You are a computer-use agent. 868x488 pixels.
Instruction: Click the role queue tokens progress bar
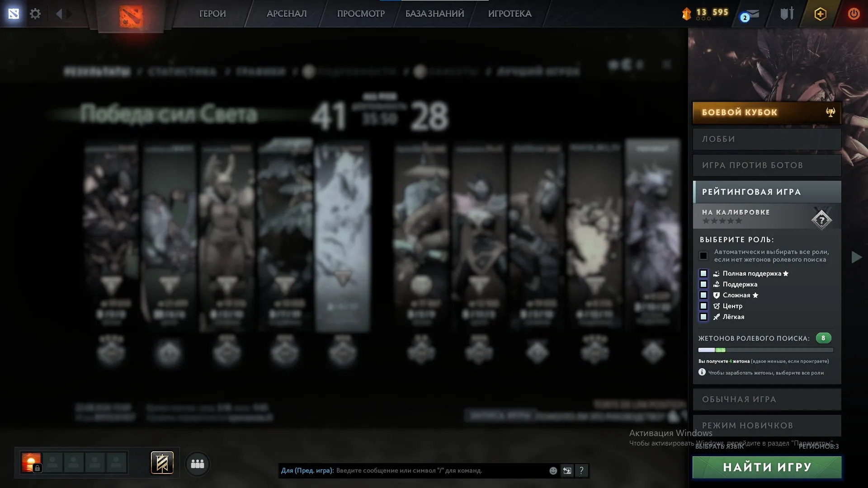[765, 350]
